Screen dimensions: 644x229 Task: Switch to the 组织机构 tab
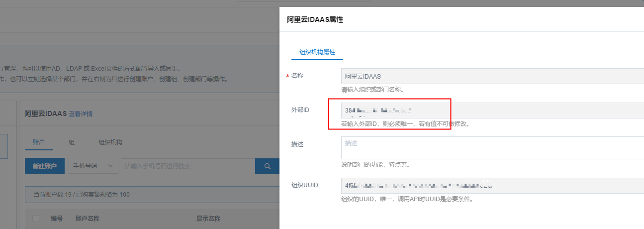pos(110,142)
